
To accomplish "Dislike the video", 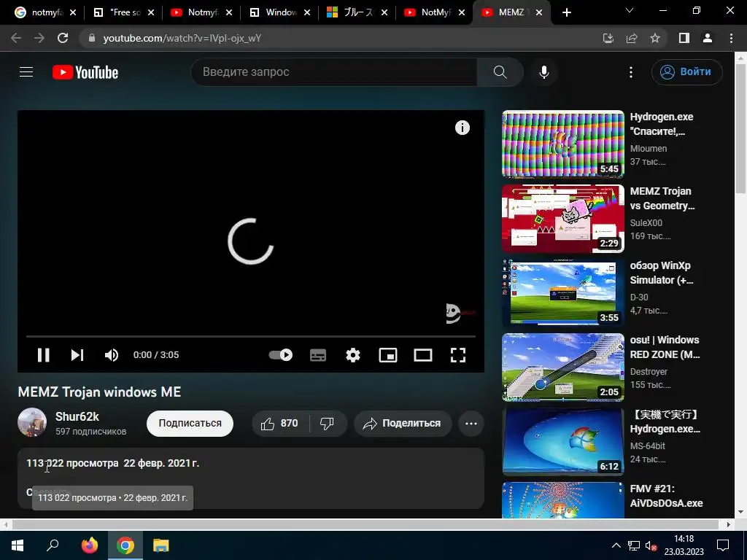I will click(328, 424).
